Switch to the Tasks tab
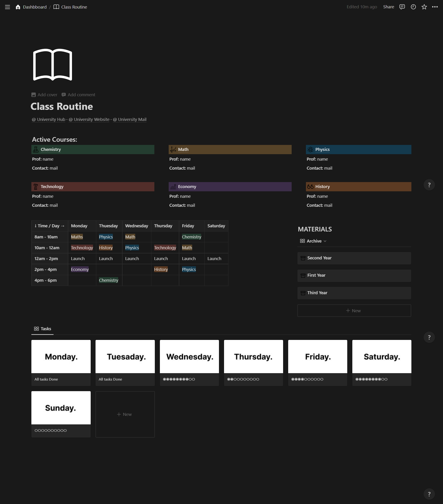 point(42,329)
